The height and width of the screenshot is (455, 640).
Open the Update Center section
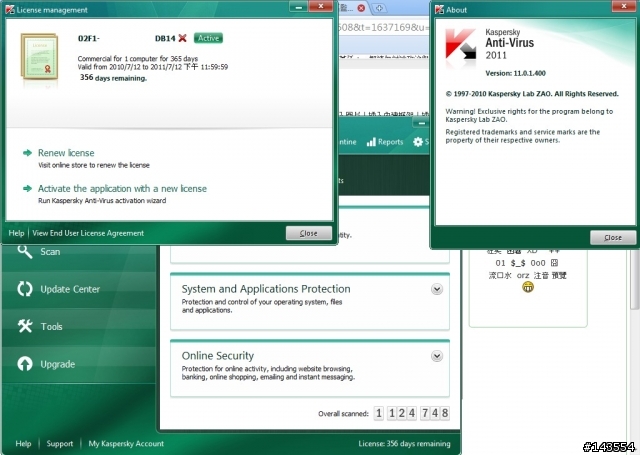79,289
